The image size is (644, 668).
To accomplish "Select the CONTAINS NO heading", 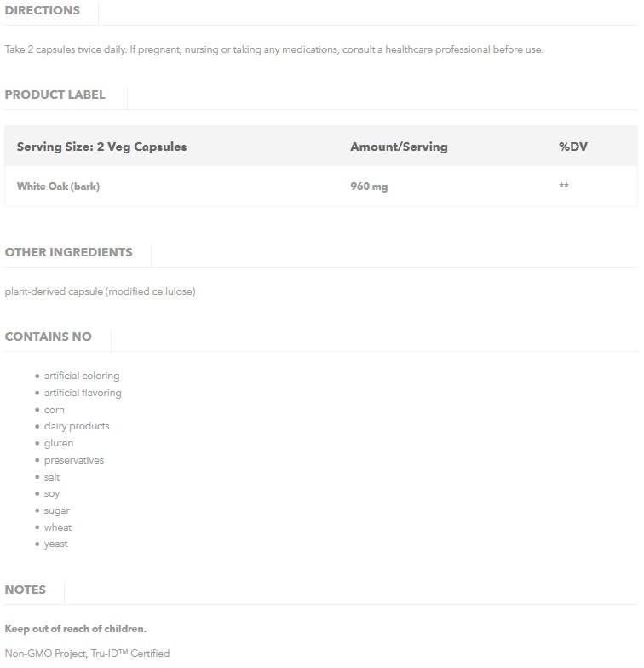I will pos(49,337).
